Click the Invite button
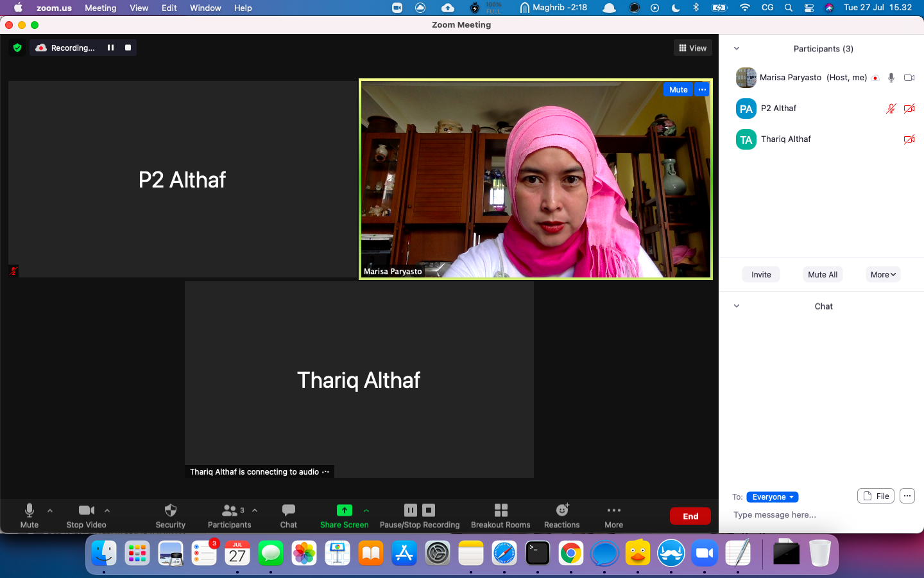Screen dimensions: 924x578 pos(761,274)
